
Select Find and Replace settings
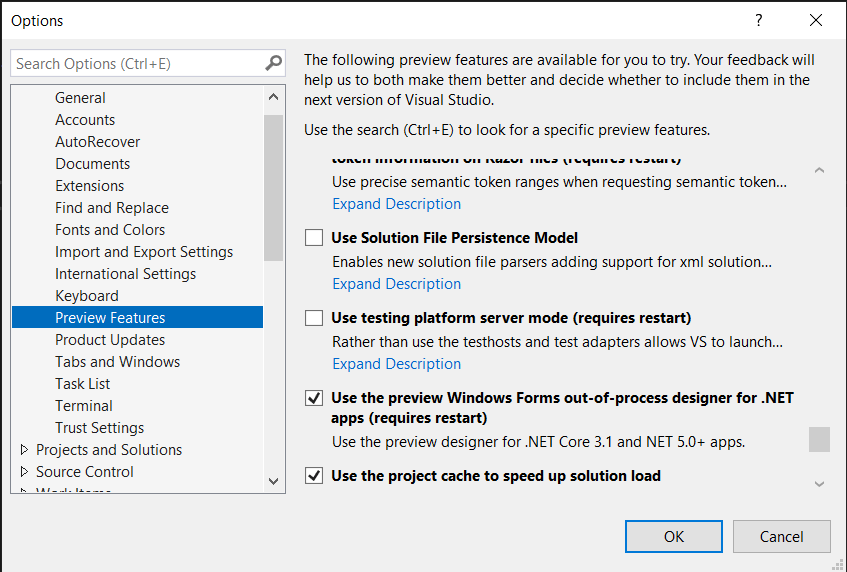(112, 208)
